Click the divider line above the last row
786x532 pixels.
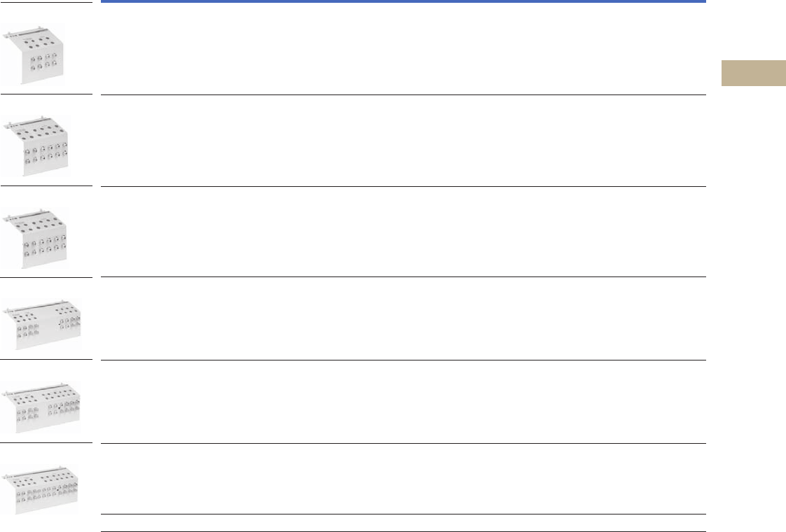coord(403,443)
